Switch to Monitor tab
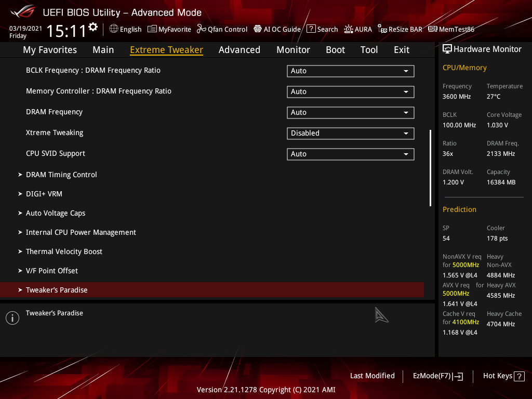Viewport: 532px width, 399px height. click(293, 50)
